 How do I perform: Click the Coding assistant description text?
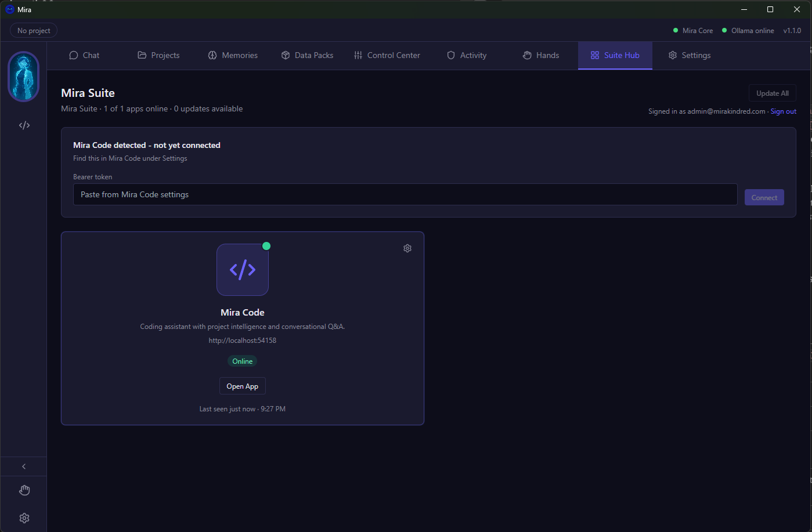click(243, 327)
